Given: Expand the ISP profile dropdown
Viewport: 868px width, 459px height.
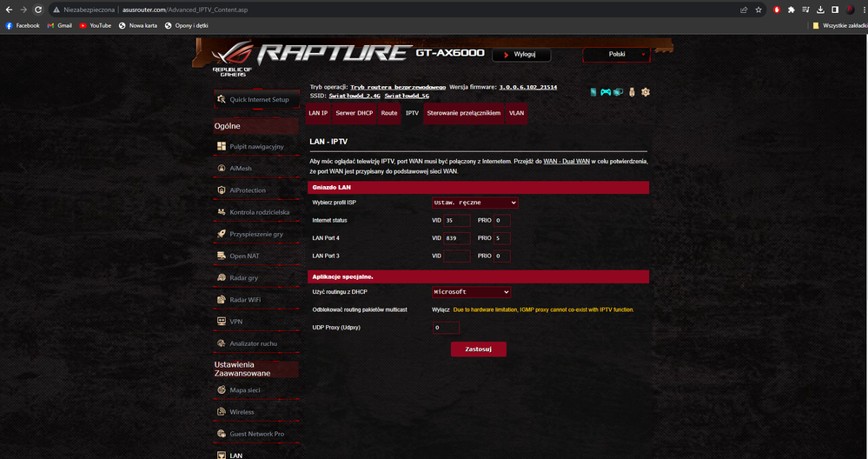Looking at the screenshot, I should click(475, 203).
